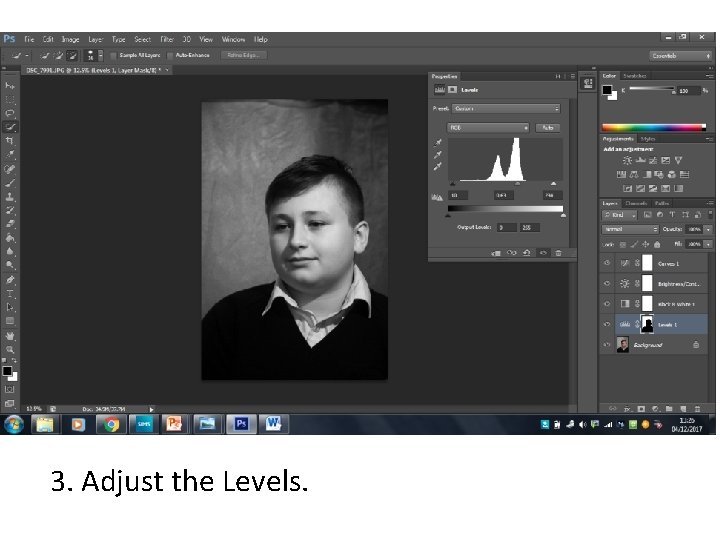720x540 pixels.
Task: Select the Paint Bucket tool
Action: 10,238
